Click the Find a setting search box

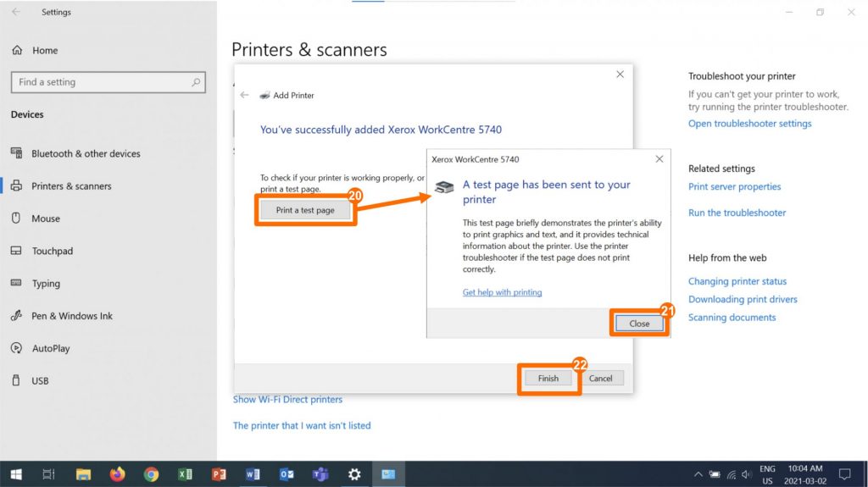click(x=108, y=82)
